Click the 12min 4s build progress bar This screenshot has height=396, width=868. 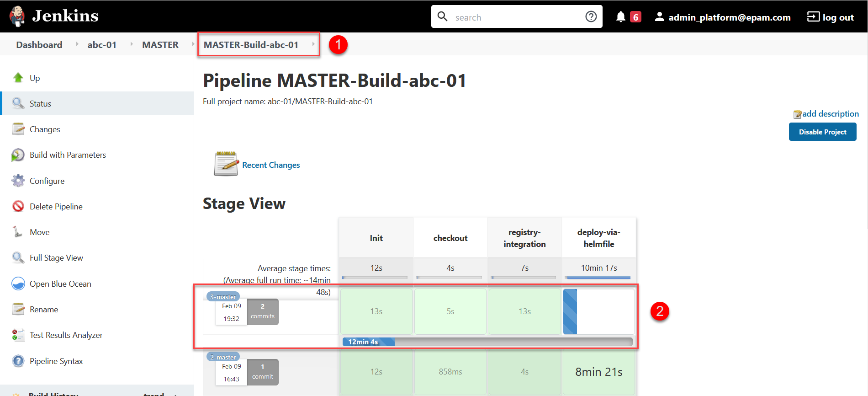tap(487, 342)
